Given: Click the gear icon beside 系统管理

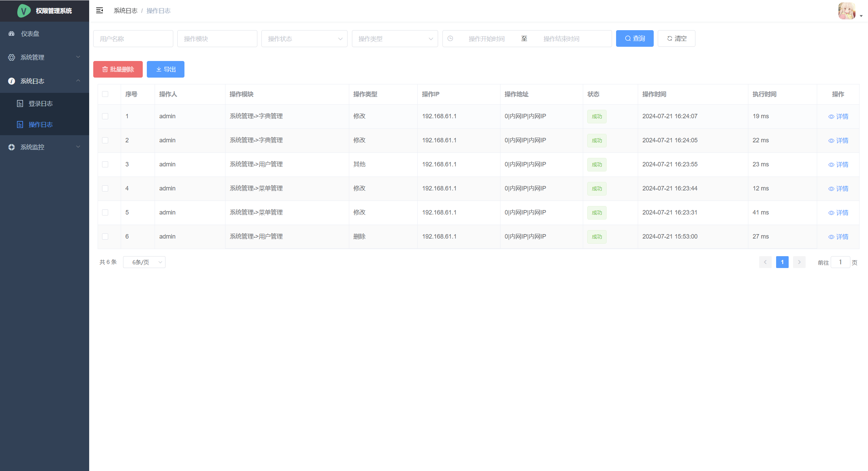Looking at the screenshot, I should click(12, 57).
